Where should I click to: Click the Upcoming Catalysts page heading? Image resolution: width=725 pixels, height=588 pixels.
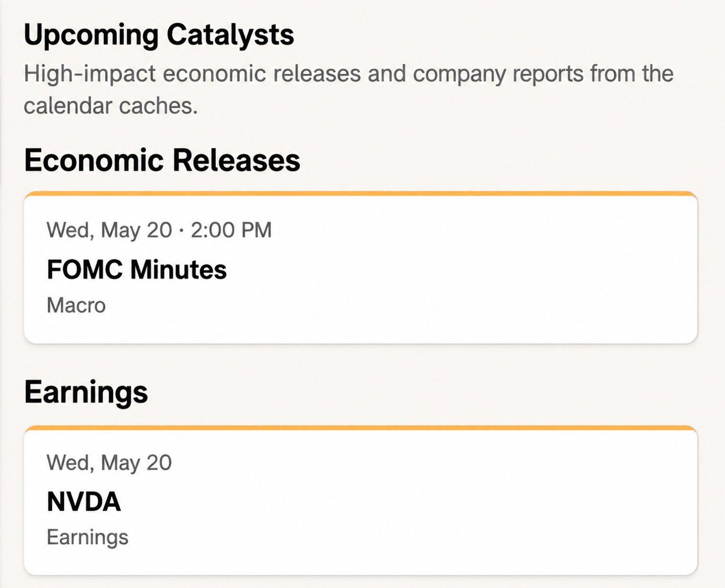pyautogui.click(x=159, y=36)
